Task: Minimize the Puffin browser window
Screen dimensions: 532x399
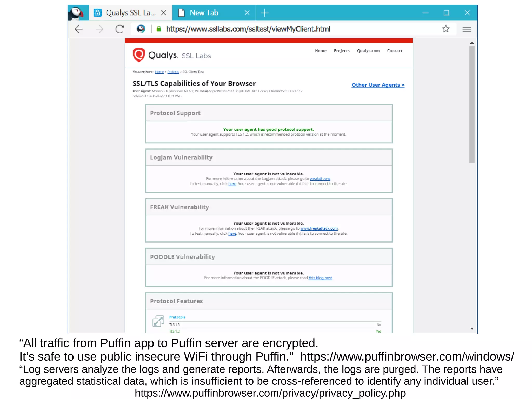Action: pyautogui.click(x=425, y=13)
